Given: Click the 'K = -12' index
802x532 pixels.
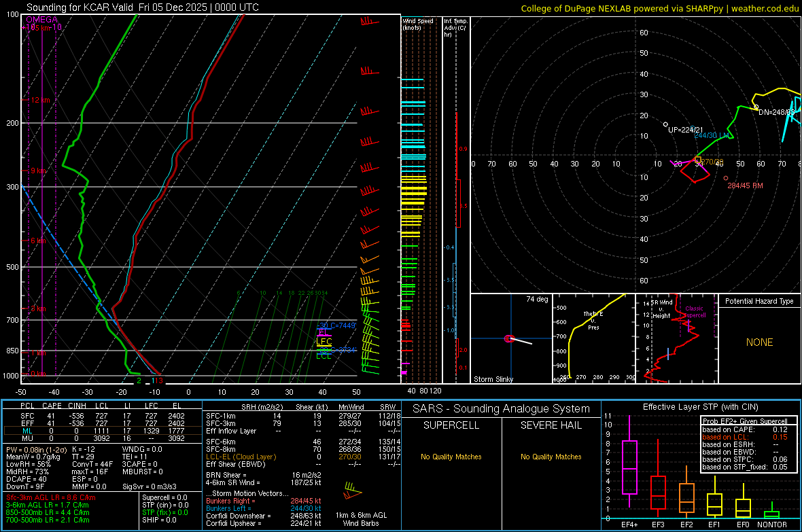Looking at the screenshot, I should tap(84, 449).
